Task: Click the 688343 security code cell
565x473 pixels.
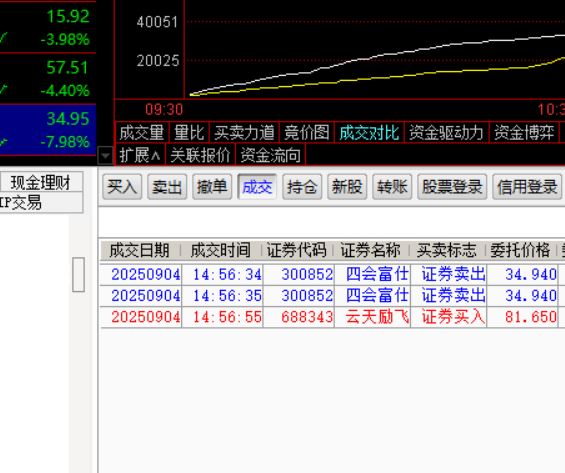Action: [x=299, y=317]
